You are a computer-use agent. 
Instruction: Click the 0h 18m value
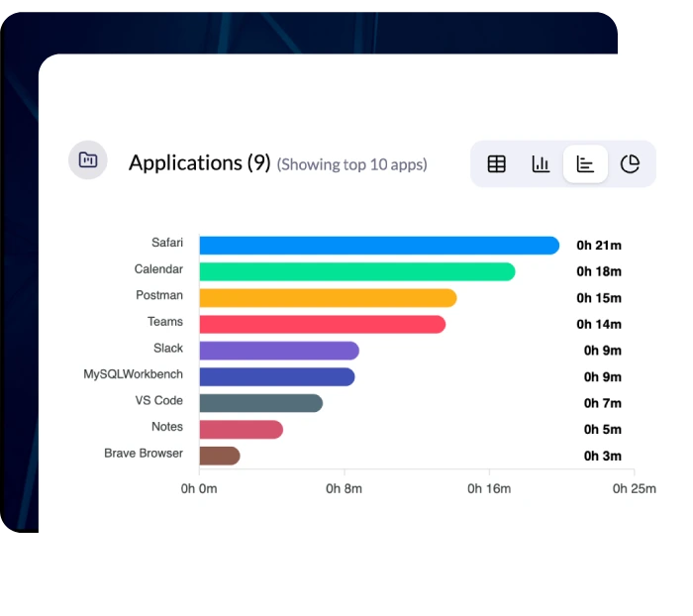pyautogui.click(x=599, y=271)
